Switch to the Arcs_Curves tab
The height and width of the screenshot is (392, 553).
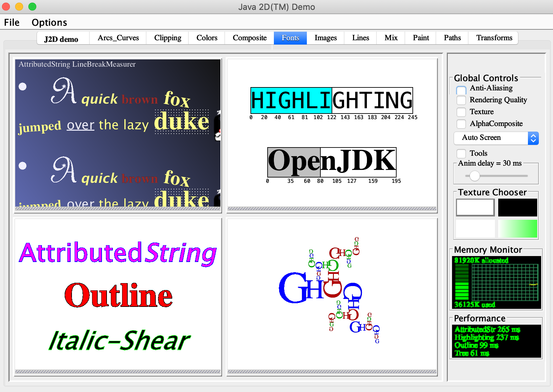118,38
